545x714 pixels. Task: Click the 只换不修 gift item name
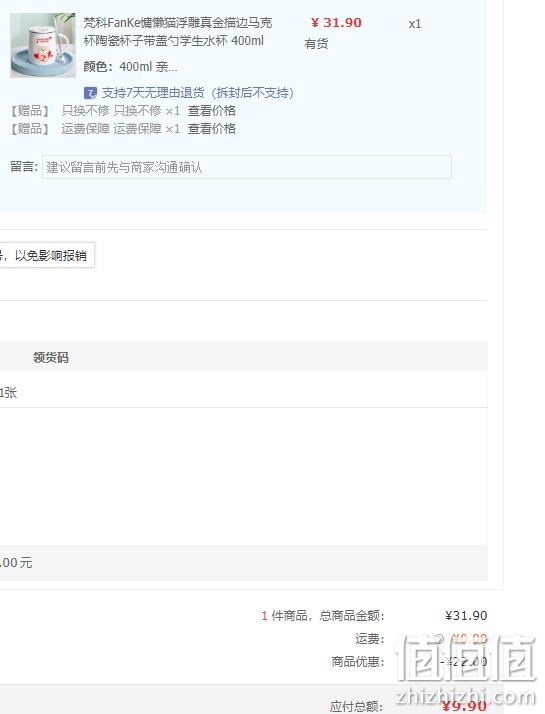click(x=112, y=111)
